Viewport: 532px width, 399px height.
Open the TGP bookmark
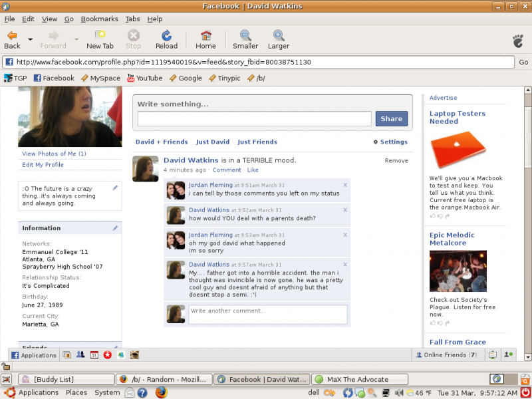pos(15,78)
